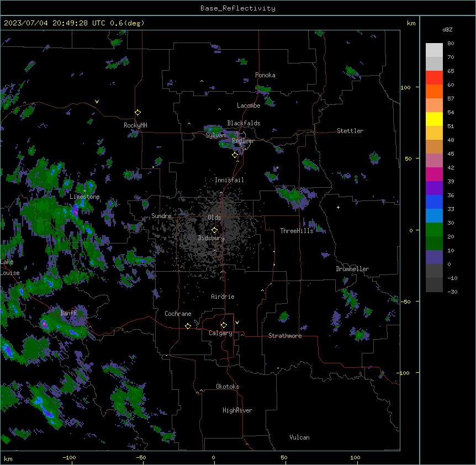Click the Sylvan label
The width and height of the screenshot is (476, 465).
215,135
